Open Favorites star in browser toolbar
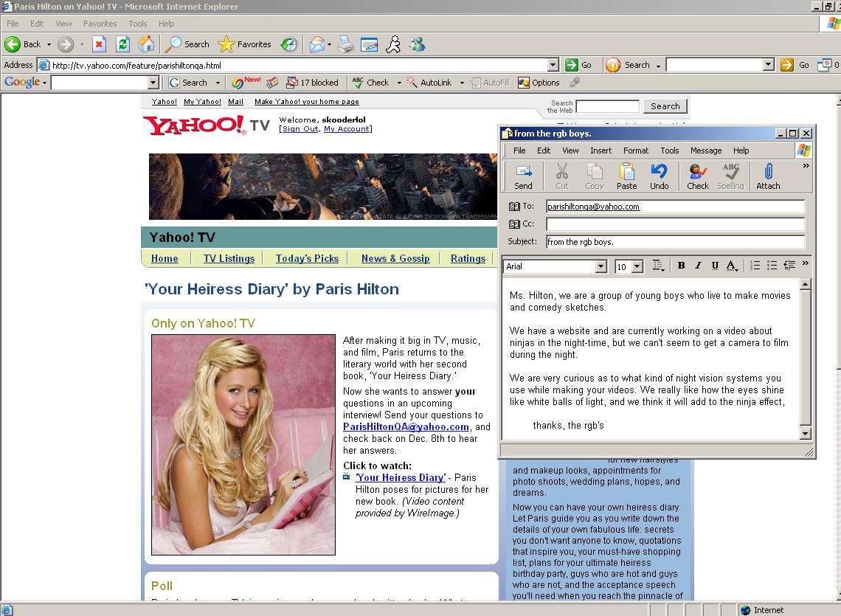 (x=245, y=44)
